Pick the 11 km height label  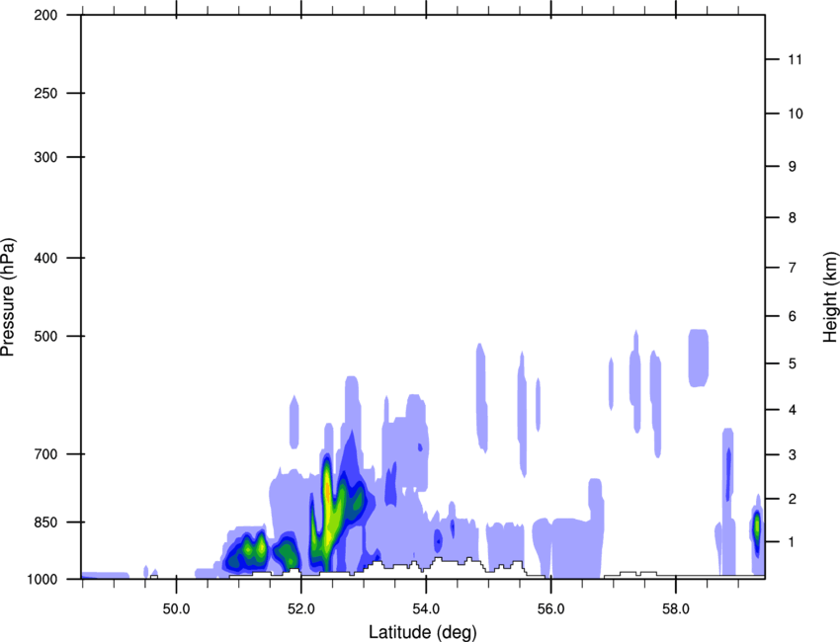[x=795, y=59]
